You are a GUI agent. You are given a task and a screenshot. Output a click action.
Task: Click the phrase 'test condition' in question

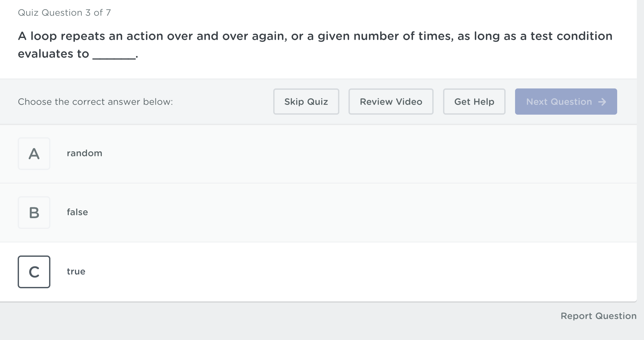click(571, 36)
